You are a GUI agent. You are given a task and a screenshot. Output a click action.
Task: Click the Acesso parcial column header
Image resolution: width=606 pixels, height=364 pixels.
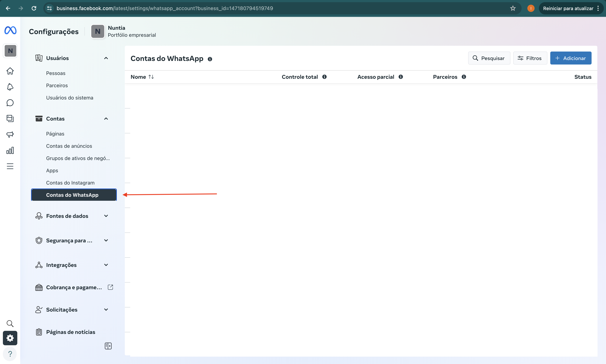click(x=376, y=77)
